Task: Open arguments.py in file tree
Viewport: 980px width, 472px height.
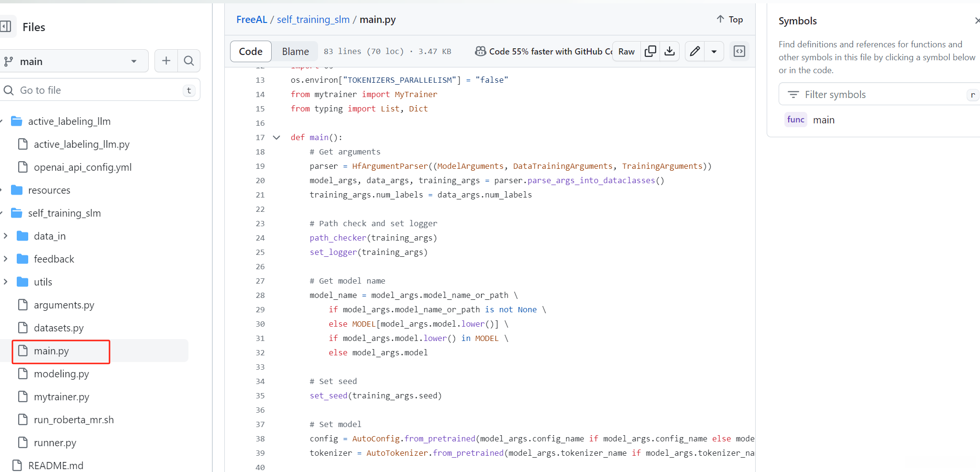Action: [x=64, y=305]
